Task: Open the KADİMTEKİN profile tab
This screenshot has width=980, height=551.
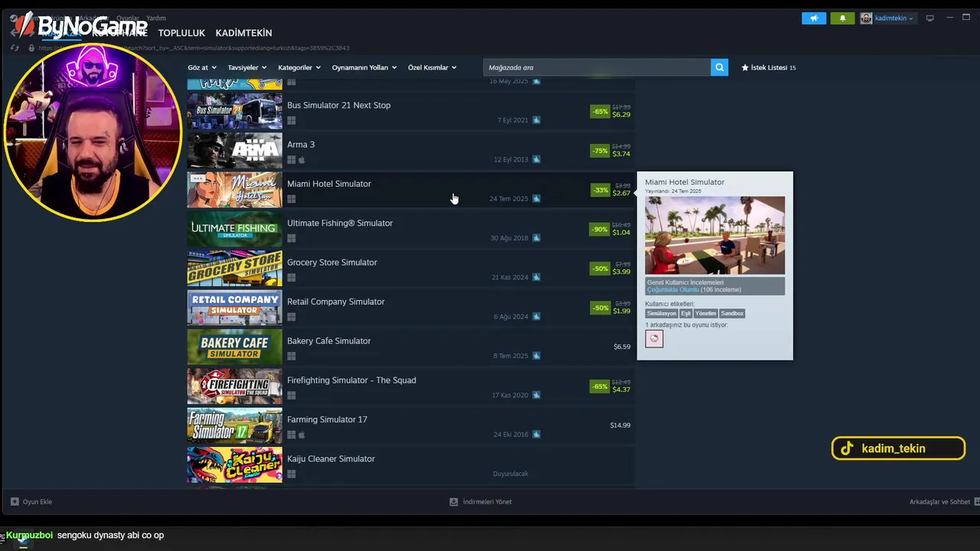Action: click(243, 33)
